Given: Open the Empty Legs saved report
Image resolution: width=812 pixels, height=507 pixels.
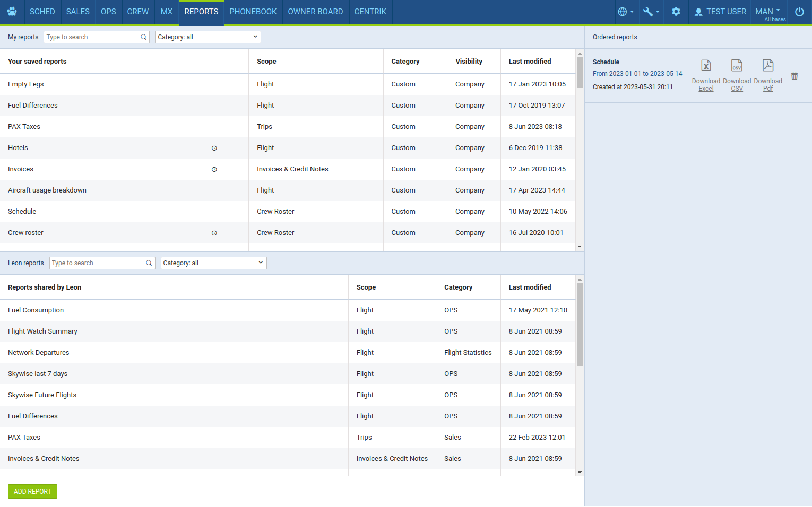Looking at the screenshot, I should click(26, 84).
